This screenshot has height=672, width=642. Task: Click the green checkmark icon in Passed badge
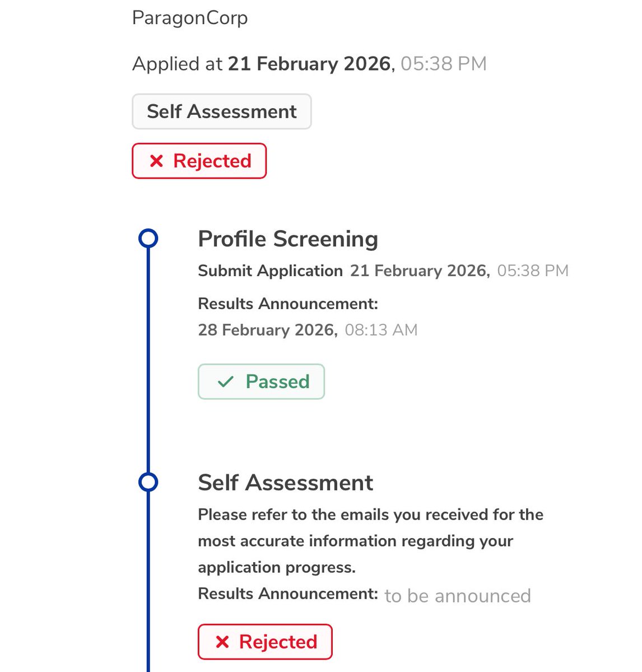[225, 382]
